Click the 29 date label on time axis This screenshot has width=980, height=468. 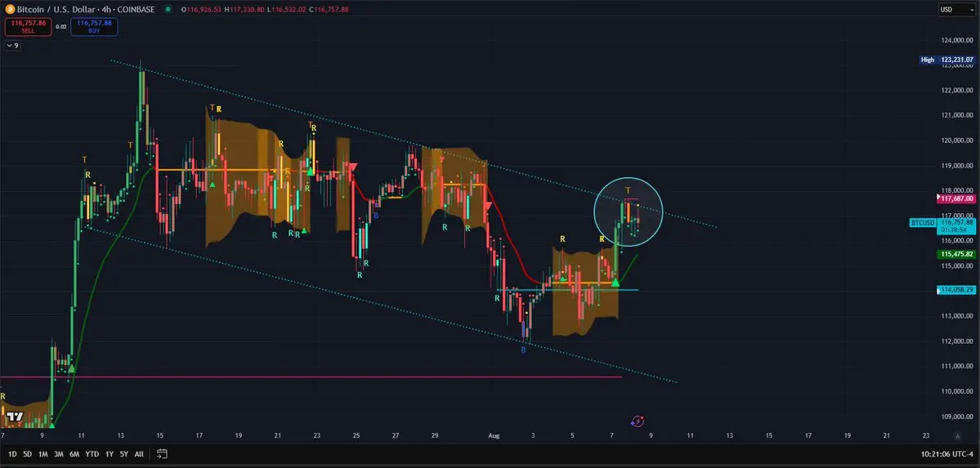point(435,435)
